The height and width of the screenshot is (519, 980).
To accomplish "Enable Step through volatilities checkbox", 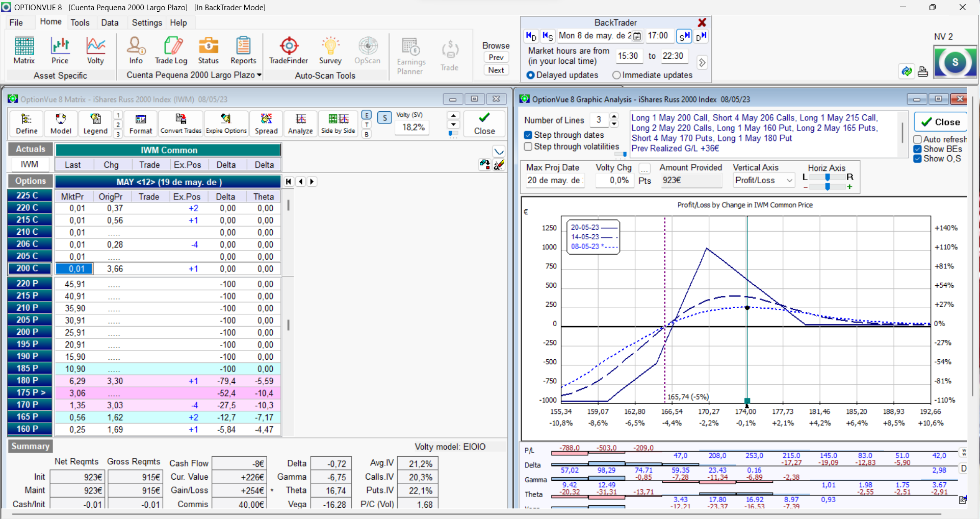I will [x=528, y=146].
